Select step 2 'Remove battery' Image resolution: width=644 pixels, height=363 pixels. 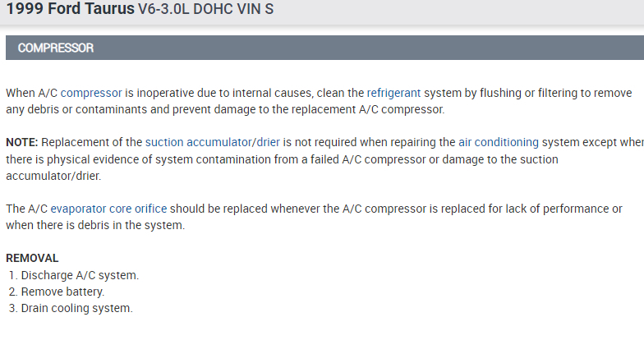coord(62,292)
